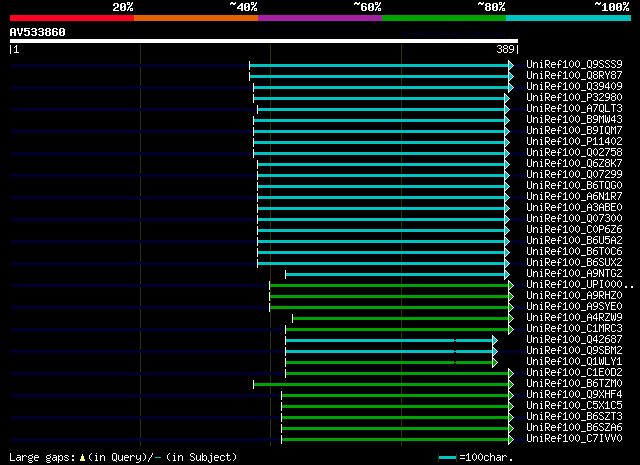This screenshot has width=640, height=465.
Task: Click the green alignment bar for UniRef100_A4RZW9
Action: click(401, 319)
